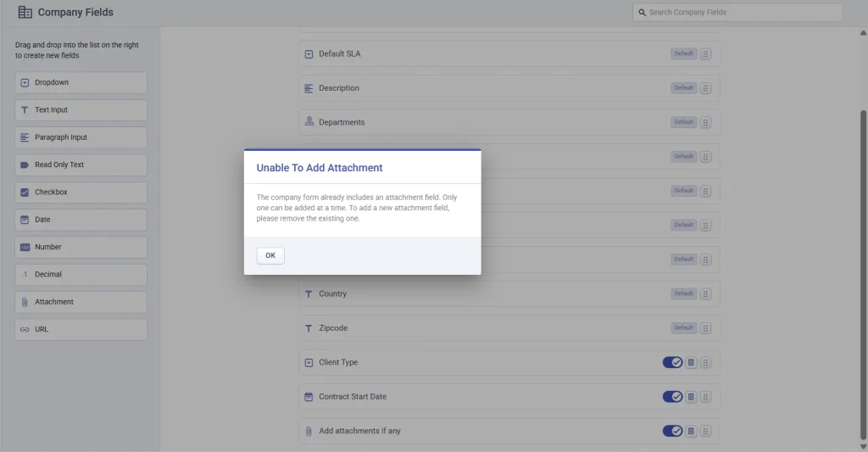The height and width of the screenshot is (452, 868).
Task: Disable the Contract Start Date toggle
Action: point(672,397)
